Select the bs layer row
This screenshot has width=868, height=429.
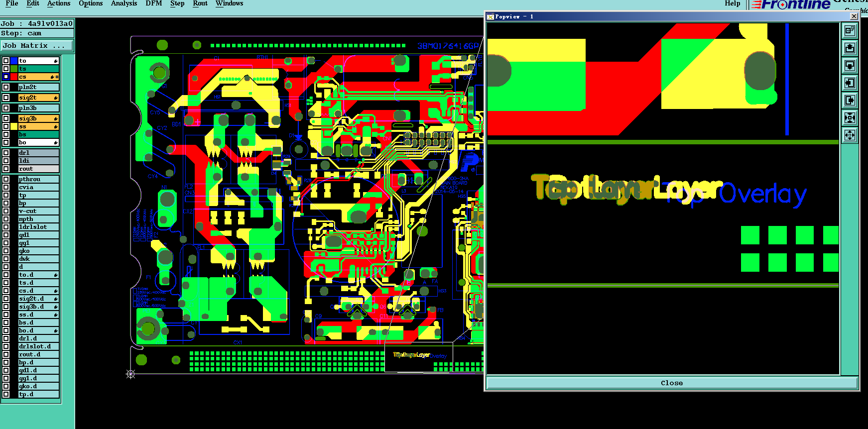tap(39, 134)
